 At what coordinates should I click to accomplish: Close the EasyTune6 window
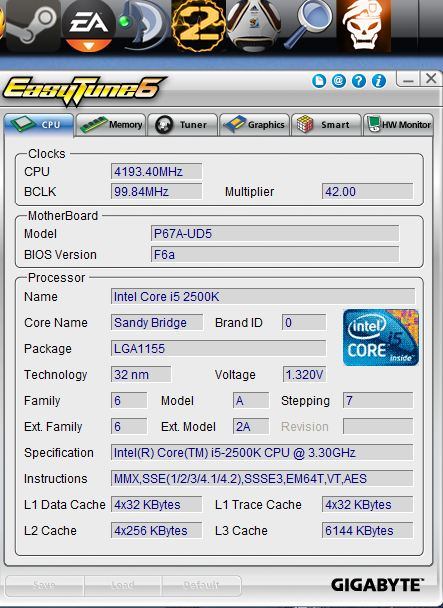click(431, 79)
